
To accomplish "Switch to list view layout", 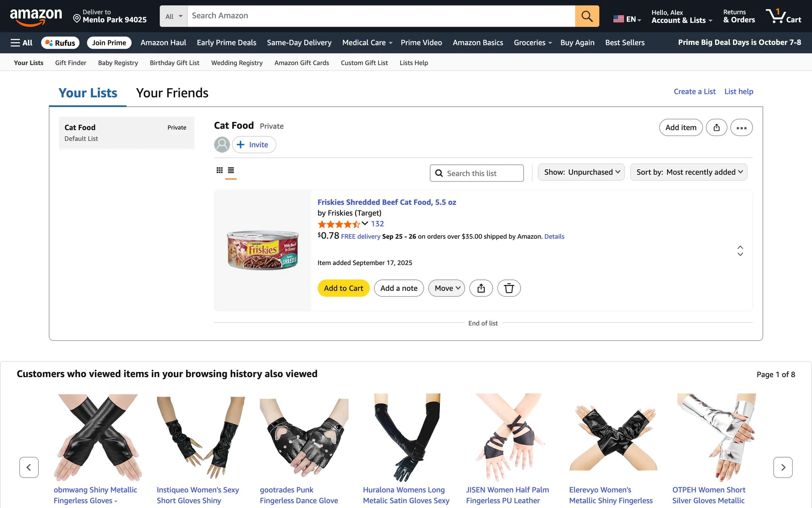I will pyautogui.click(x=231, y=170).
